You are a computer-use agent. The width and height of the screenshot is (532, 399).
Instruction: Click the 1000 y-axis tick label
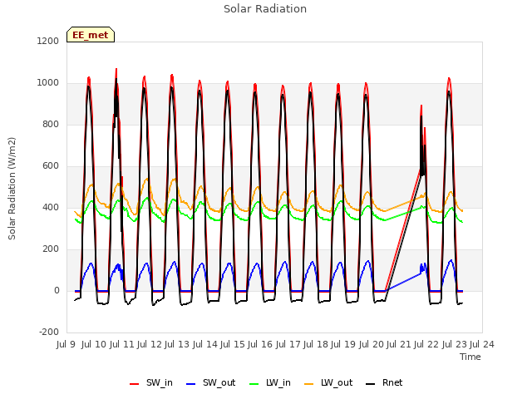coord(48,83)
